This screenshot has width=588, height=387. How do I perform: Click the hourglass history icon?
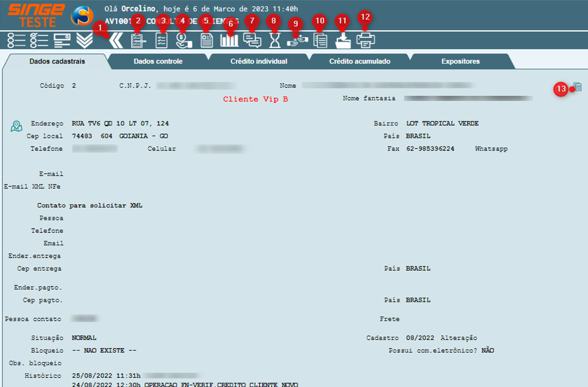[x=274, y=40]
